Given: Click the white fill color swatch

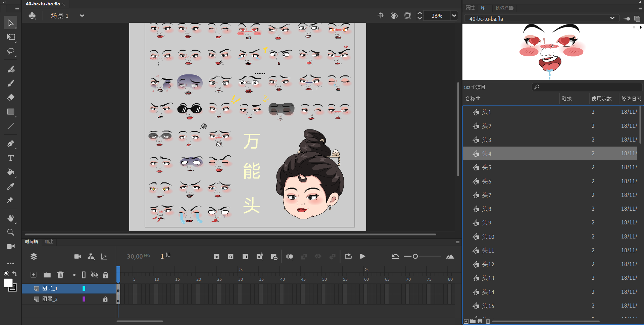Looking at the screenshot, I should click(8, 283).
